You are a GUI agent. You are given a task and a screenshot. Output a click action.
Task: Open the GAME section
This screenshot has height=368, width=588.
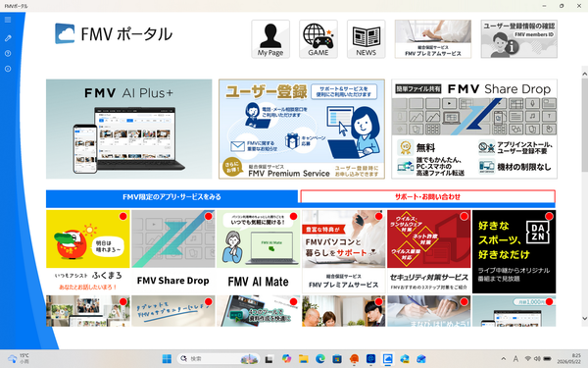click(x=318, y=39)
